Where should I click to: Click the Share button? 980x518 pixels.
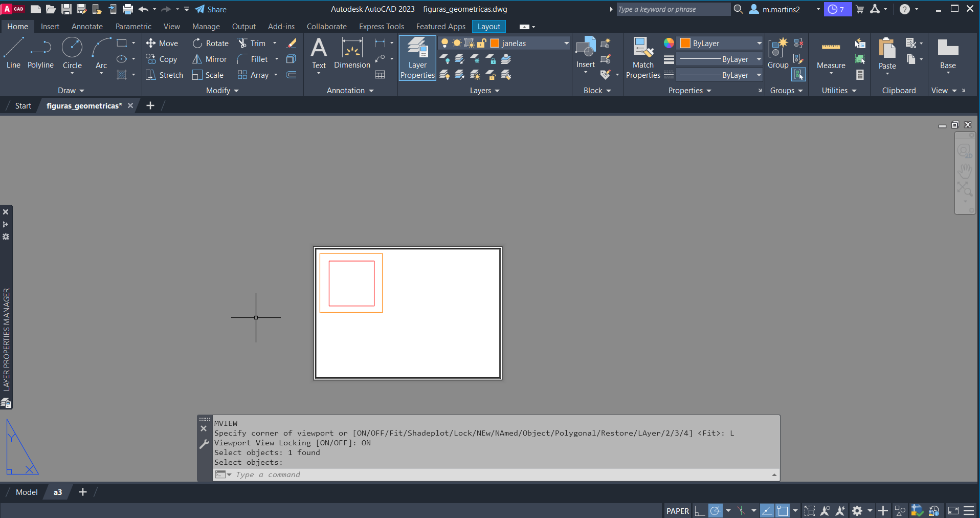pos(211,9)
